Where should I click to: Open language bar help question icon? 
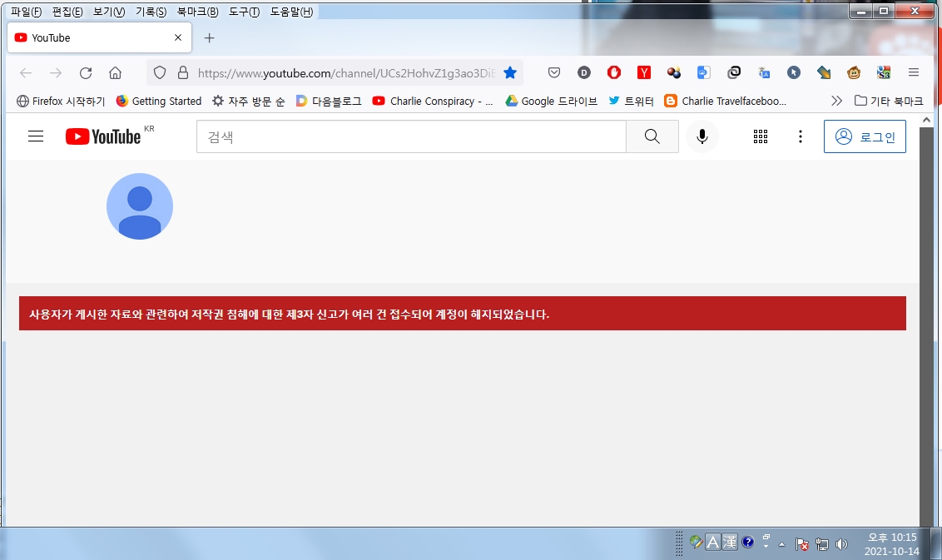(x=747, y=542)
